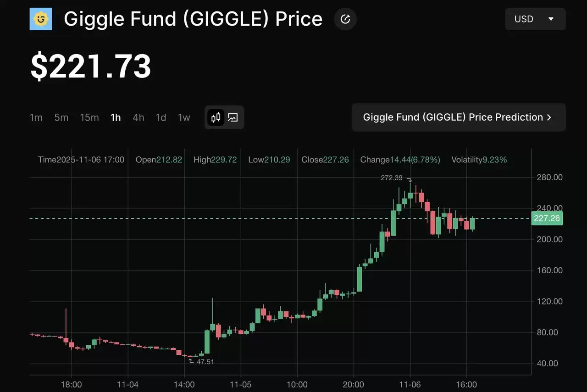This screenshot has width=587, height=392.
Task: Open the USD currency dropdown
Action: click(535, 19)
